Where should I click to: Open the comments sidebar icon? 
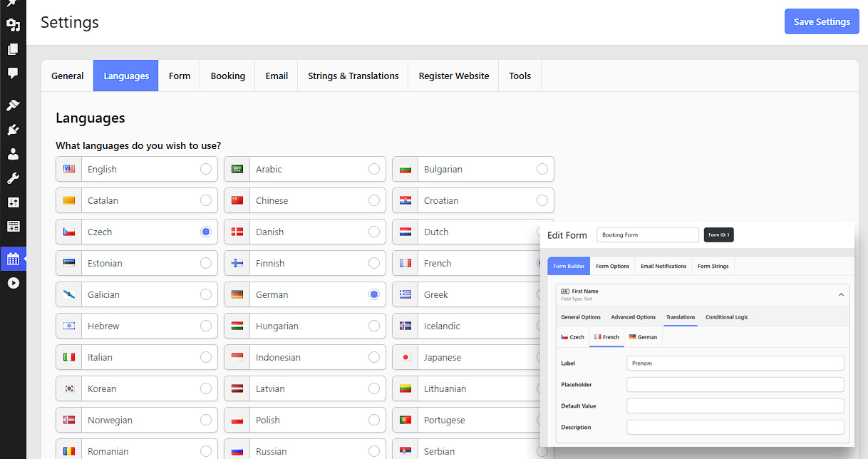pos(13,73)
